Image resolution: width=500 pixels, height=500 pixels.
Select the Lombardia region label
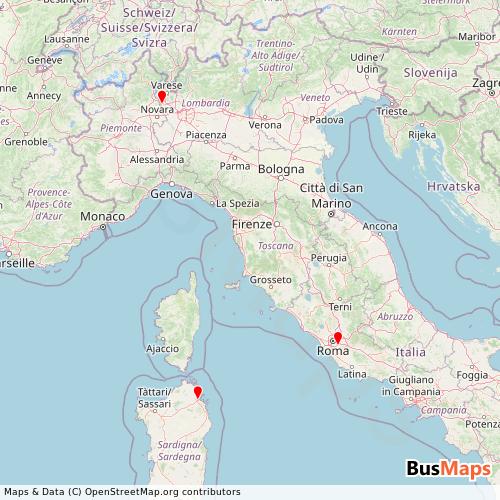click(x=206, y=103)
